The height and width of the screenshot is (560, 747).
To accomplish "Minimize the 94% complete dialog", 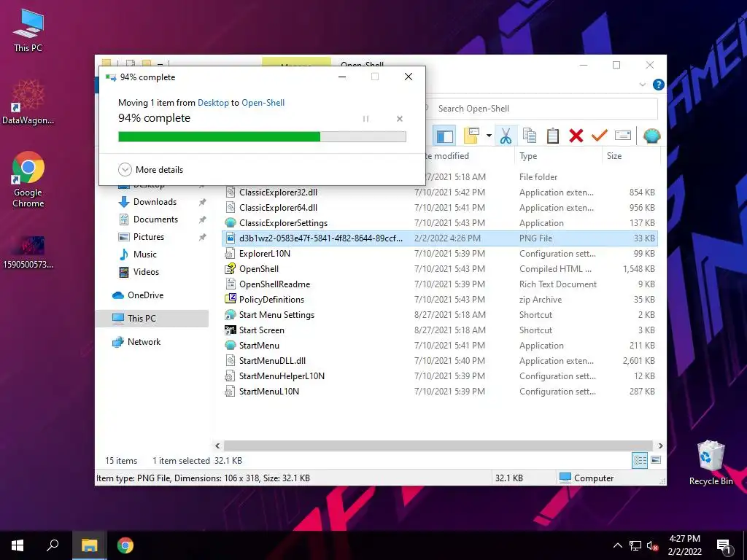I will [342, 77].
